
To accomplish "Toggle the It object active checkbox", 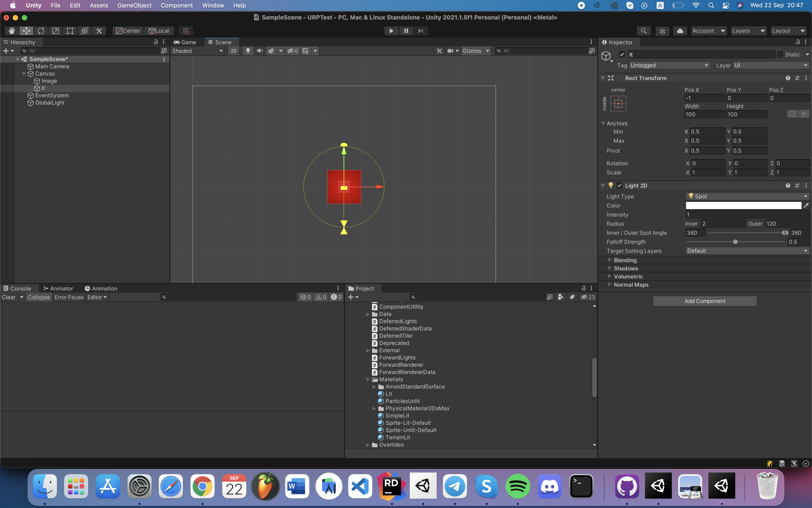I will (622, 54).
